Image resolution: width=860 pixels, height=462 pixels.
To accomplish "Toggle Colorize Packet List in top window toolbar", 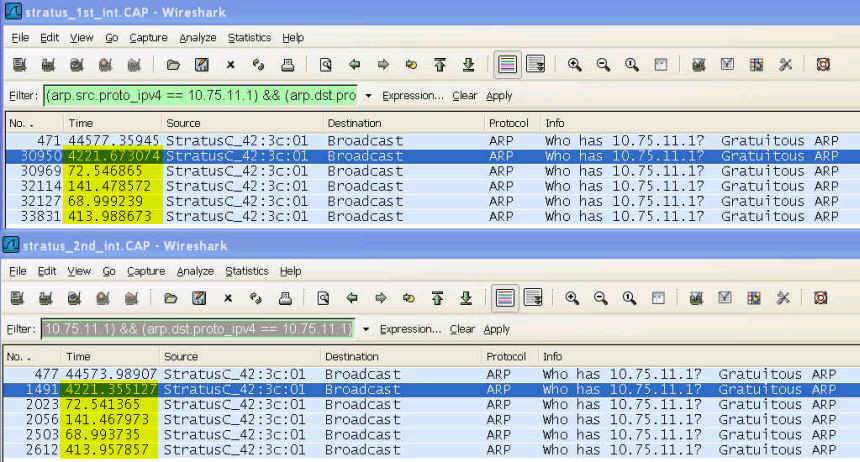I will coord(507,65).
